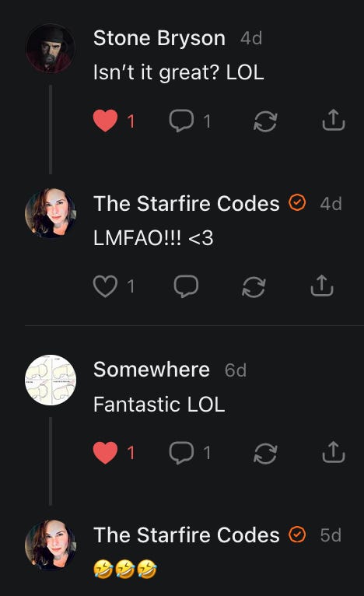Share Somewhere's Fantastic LOL comment
364x596 pixels.
pos(334,452)
